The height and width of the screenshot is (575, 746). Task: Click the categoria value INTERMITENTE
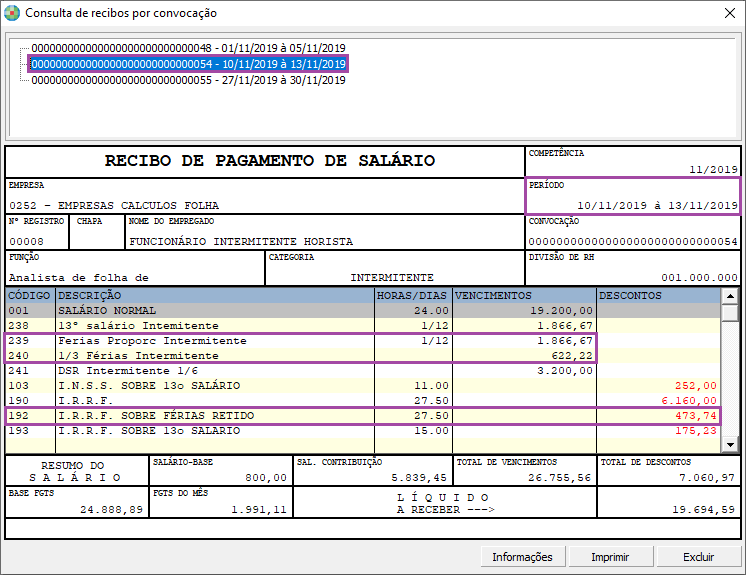(x=392, y=278)
